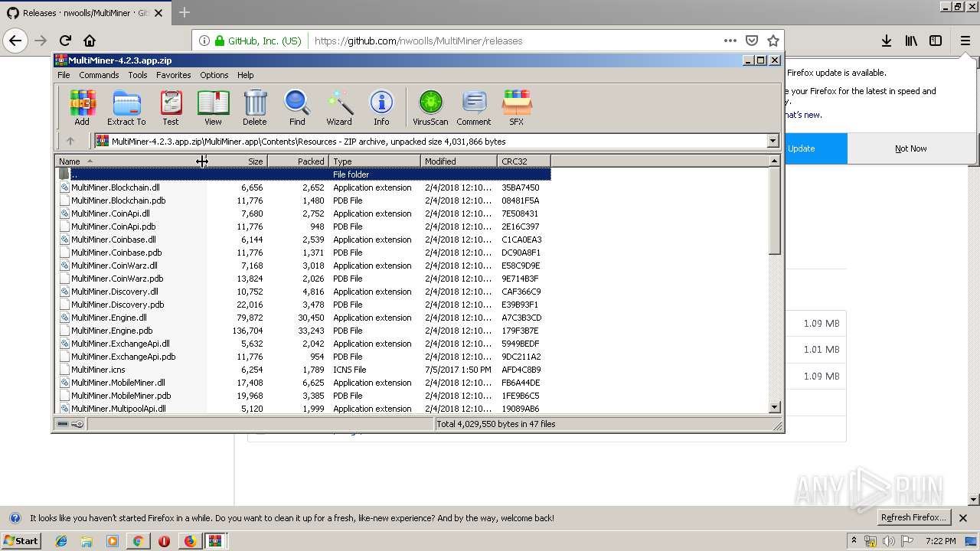The image size is (980, 551).
Task: Click the Add toolbar icon in WinRAR
Action: pyautogui.click(x=82, y=107)
